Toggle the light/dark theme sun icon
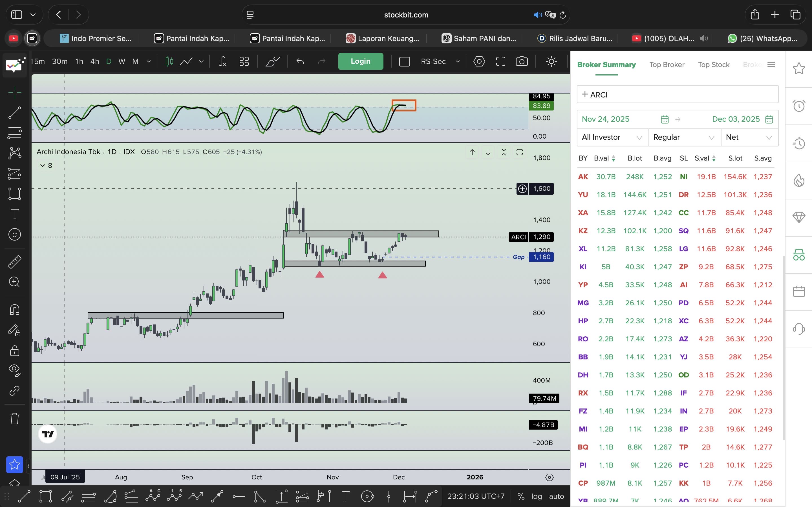The width and height of the screenshot is (812, 507). tap(551, 61)
